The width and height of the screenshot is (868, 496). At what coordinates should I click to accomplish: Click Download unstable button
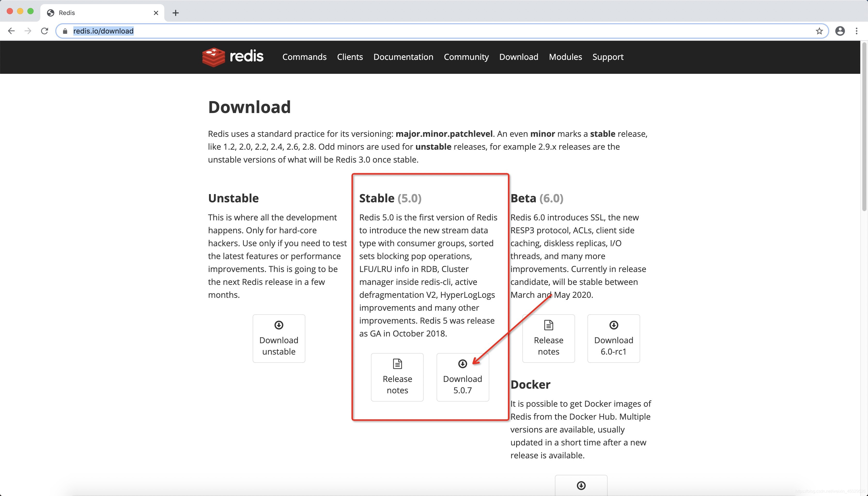pos(278,338)
